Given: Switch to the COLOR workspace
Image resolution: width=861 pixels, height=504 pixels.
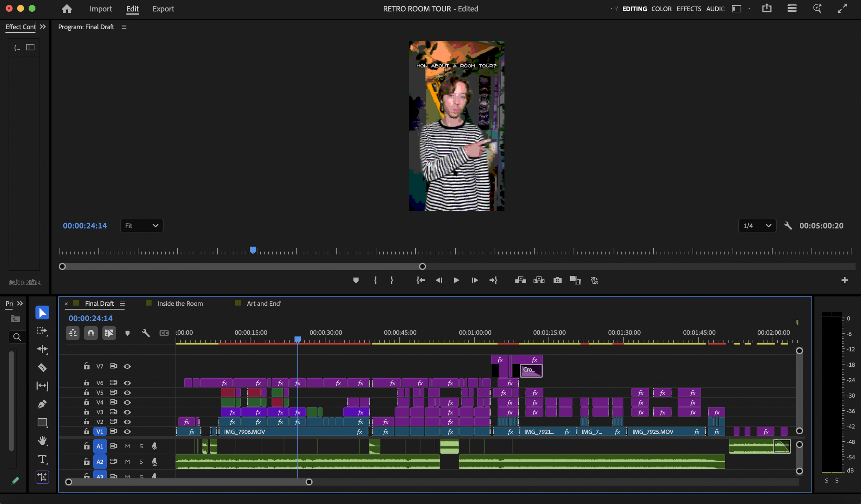Looking at the screenshot, I should tap(661, 9).
